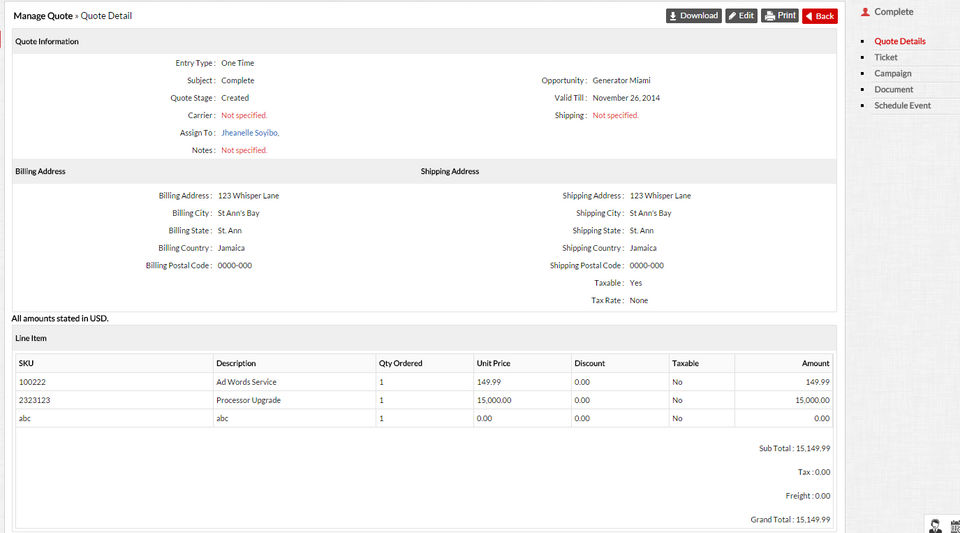Go back using the red Back button
Viewport: 960px width, 533px height.
tap(819, 16)
